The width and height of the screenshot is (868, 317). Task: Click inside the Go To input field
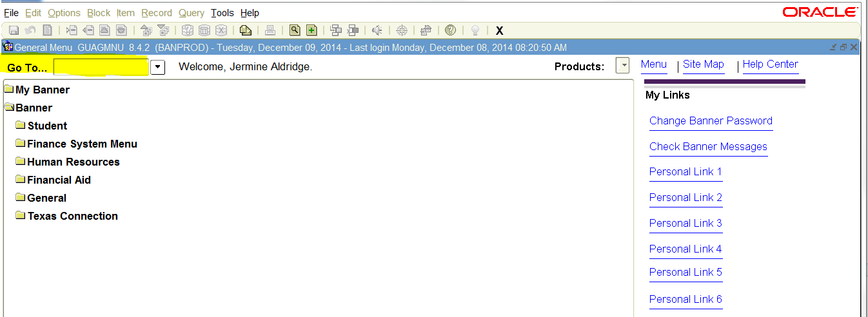click(101, 67)
